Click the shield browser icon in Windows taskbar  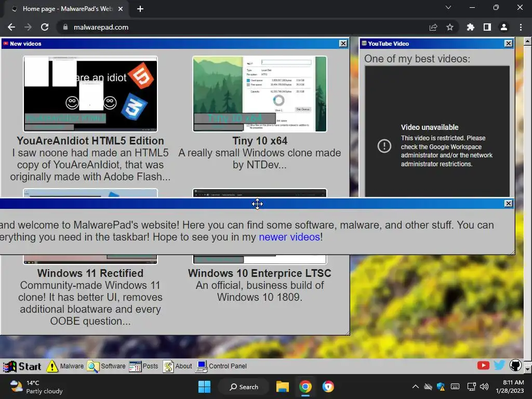pyautogui.click(x=328, y=387)
